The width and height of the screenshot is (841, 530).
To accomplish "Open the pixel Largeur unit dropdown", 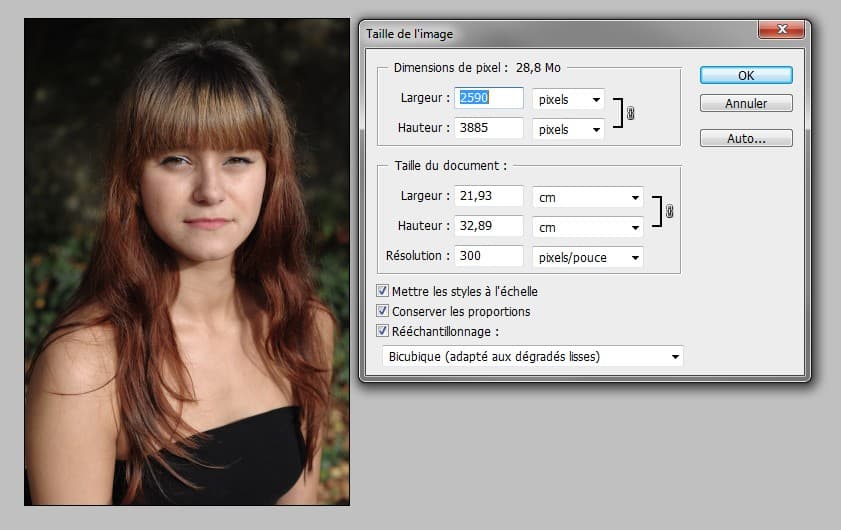I will pyautogui.click(x=569, y=99).
